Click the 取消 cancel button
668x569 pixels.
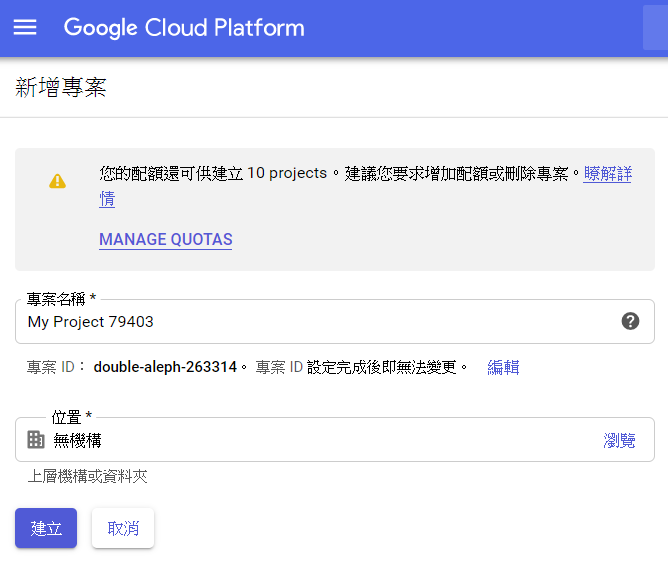123,528
